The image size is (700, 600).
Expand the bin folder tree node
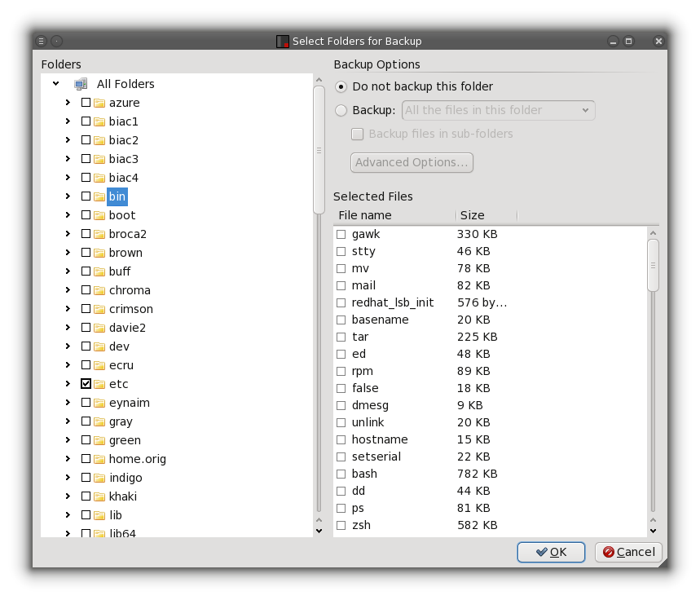coord(68,196)
